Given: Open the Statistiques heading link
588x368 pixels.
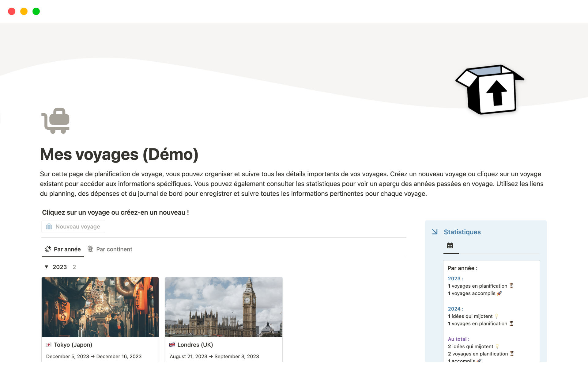Looking at the screenshot, I should pyautogui.click(x=462, y=232).
